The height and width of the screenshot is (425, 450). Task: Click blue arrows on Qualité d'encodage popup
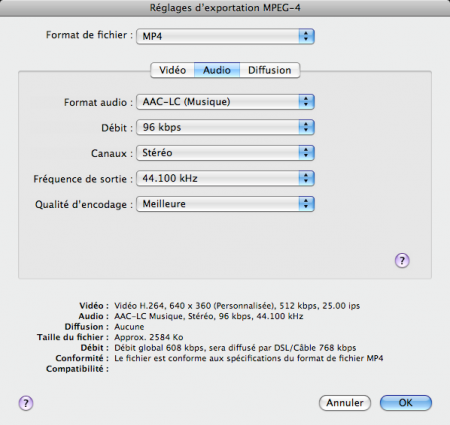tap(306, 204)
